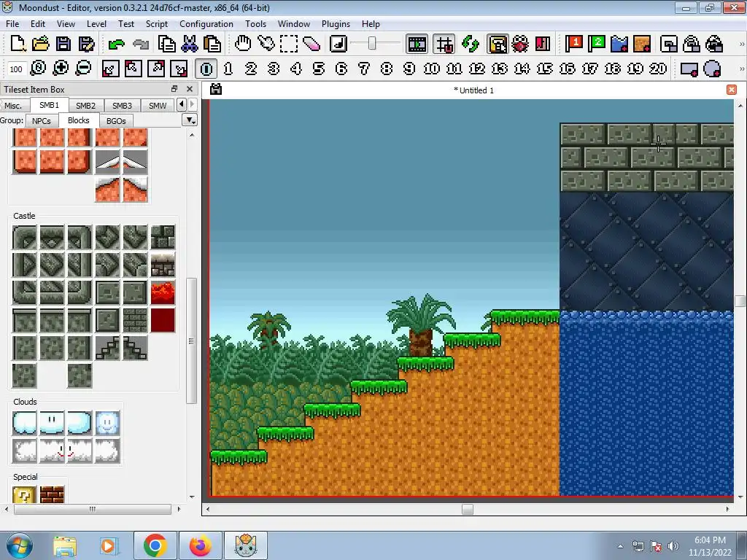Switch to section 20
This screenshot has width=747, height=560.
coord(658,69)
